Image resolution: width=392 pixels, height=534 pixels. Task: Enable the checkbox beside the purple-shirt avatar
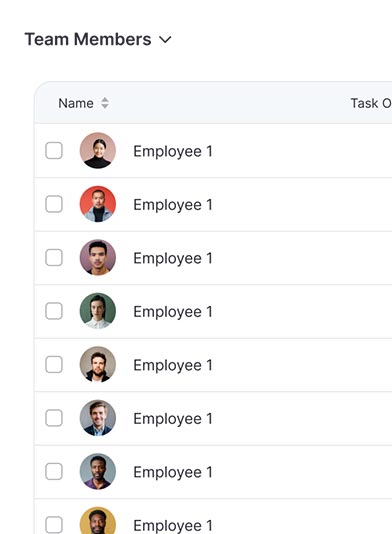coord(54,471)
